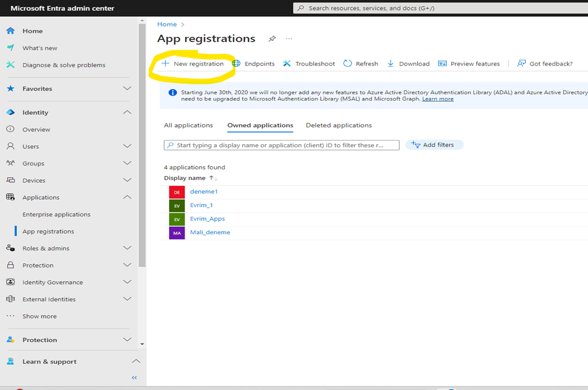Viewport: 588px width, 390px height.
Task: Click Show more in sidebar
Action: [39, 316]
